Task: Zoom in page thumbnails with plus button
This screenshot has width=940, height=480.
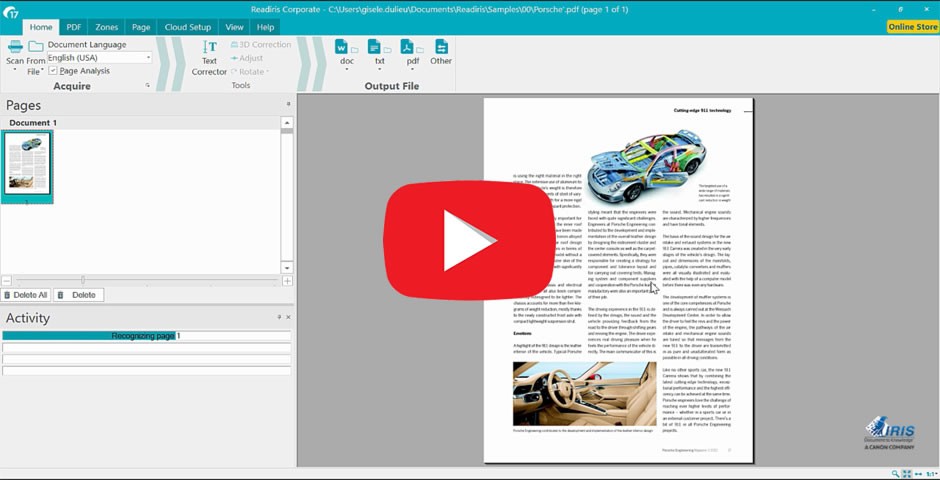Action: (288, 280)
